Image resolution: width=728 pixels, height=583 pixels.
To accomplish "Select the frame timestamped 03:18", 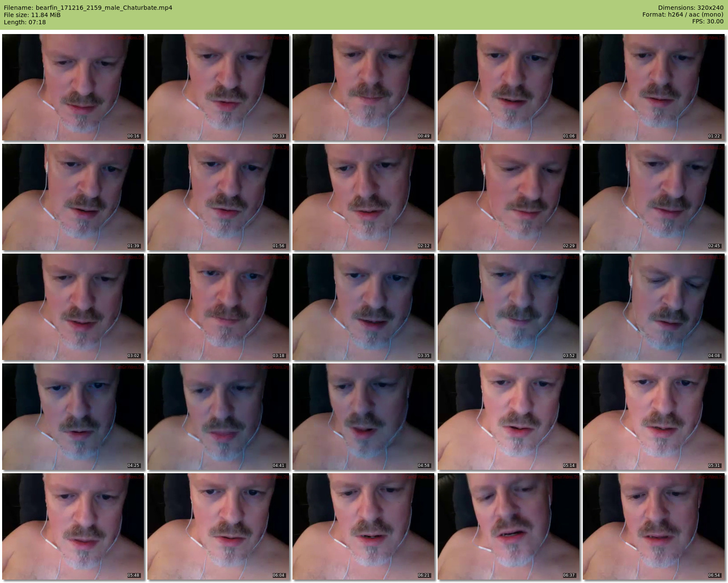I will click(x=218, y=307).
